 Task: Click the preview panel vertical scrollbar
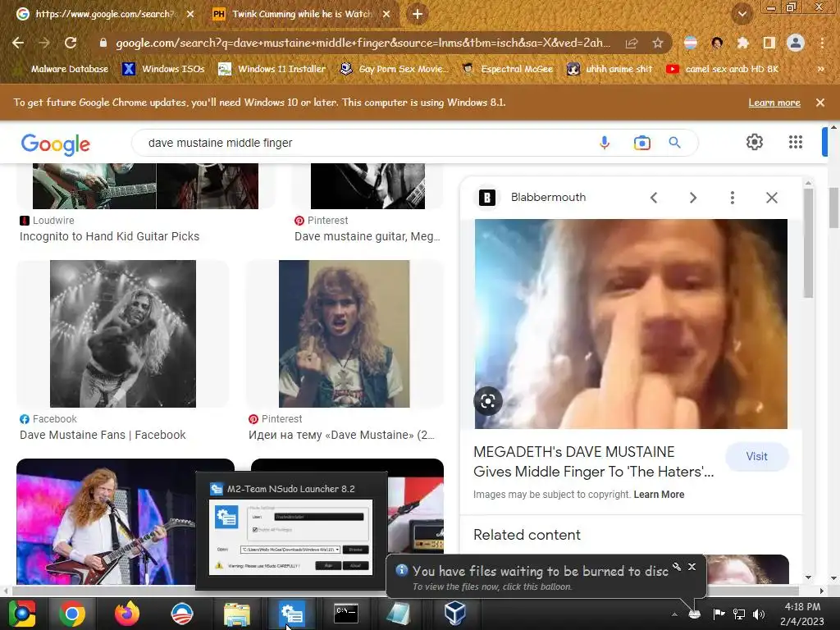808,243
